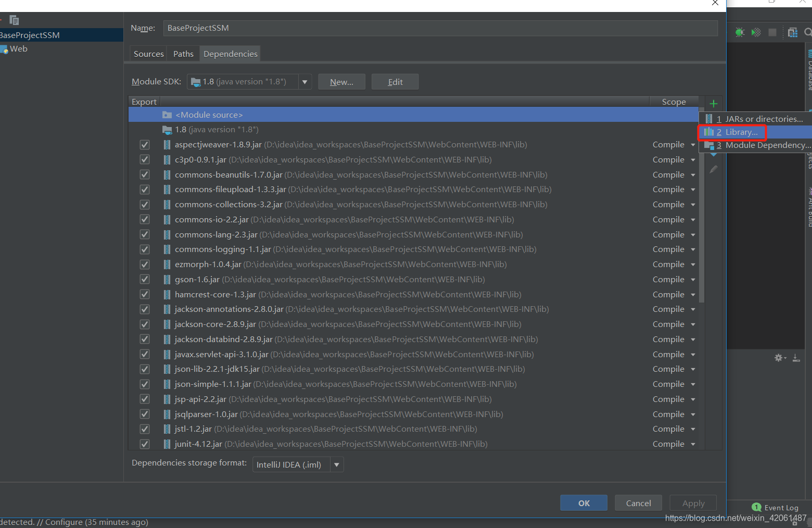
Task: Click the Module source folder icon
Action: pyautogui.click(x=167, y=115)
